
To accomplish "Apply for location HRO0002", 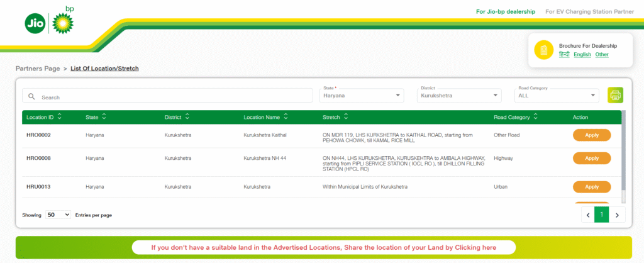I will (591, 135).
